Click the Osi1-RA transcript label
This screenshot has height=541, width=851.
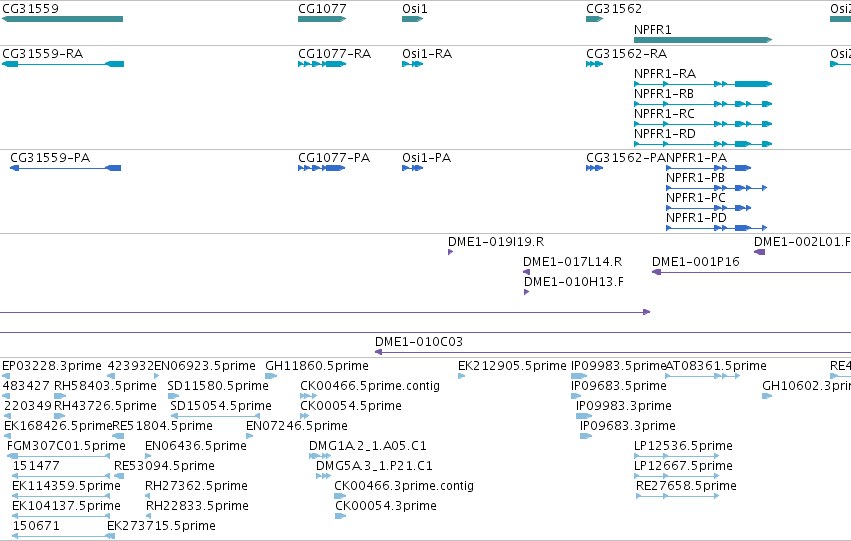tap(427, 54)
